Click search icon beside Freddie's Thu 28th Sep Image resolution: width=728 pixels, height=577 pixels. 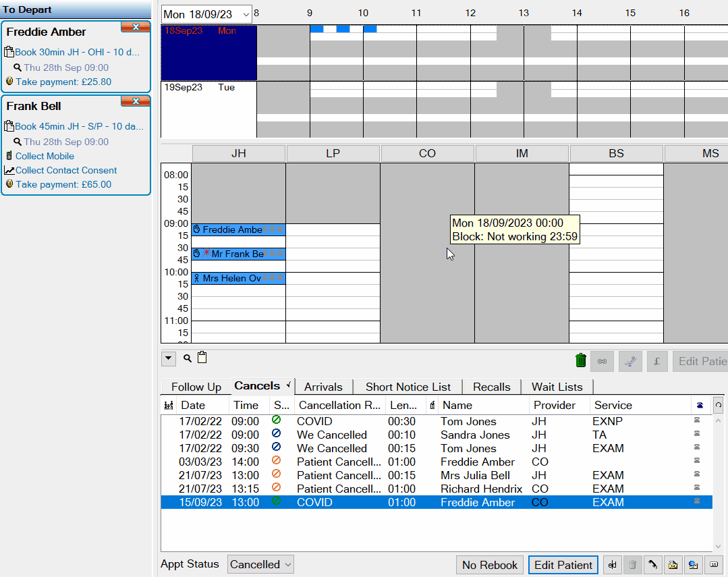tap(18, 67)
